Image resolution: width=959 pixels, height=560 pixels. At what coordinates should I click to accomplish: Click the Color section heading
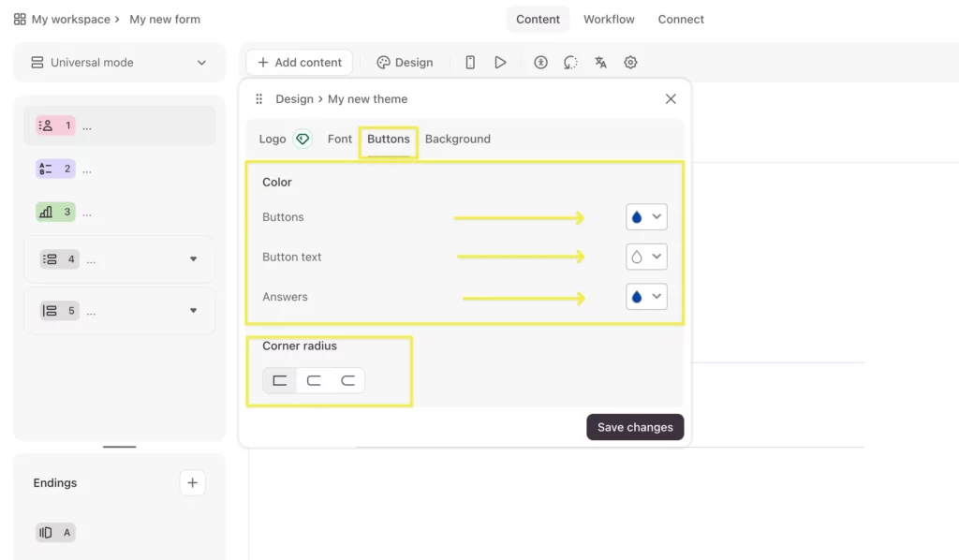(277, 183)
